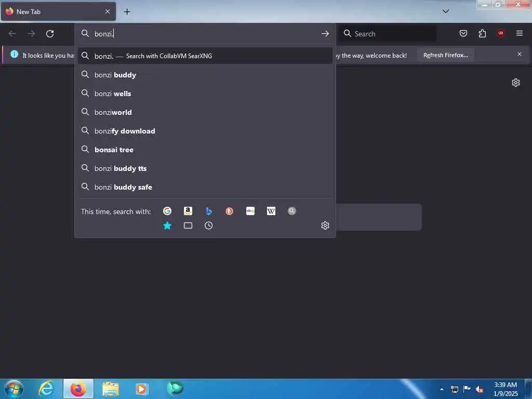Search this time with eBay
The width and height of the screenshot is (532, 399).
[250, 211]
